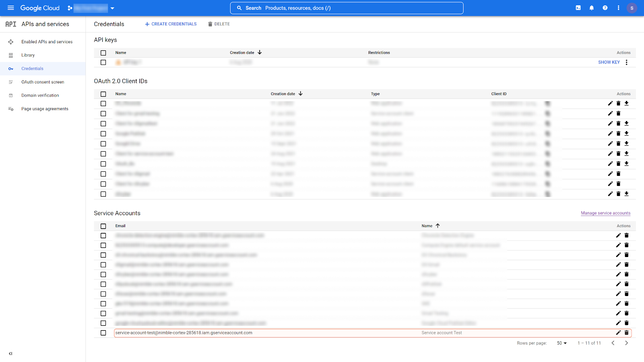This screenshot has width=644, height=362.
Task: Expand the project selector dropdown
Action: (x=112, y=8)
